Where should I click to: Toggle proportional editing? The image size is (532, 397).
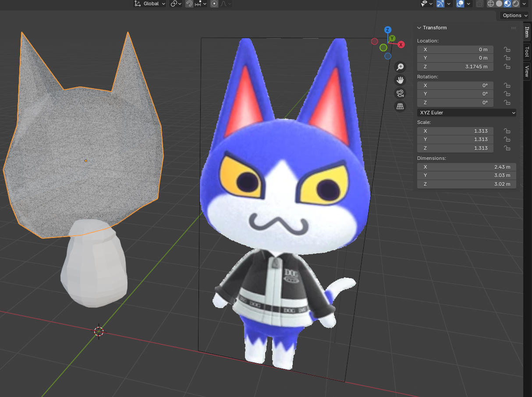[x=214, y=4]
